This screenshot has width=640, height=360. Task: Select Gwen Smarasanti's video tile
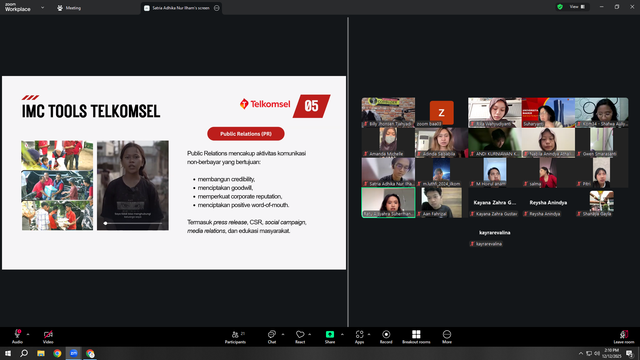coord(602,142)
